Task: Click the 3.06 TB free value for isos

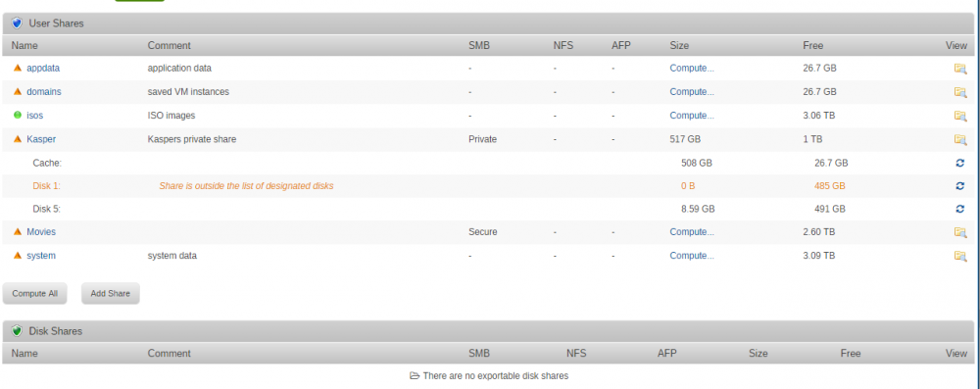Action: coord(819,116)
